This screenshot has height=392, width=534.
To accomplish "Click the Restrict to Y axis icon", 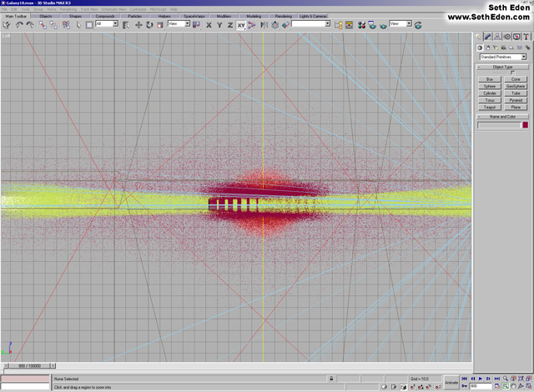I will [219, 24].
